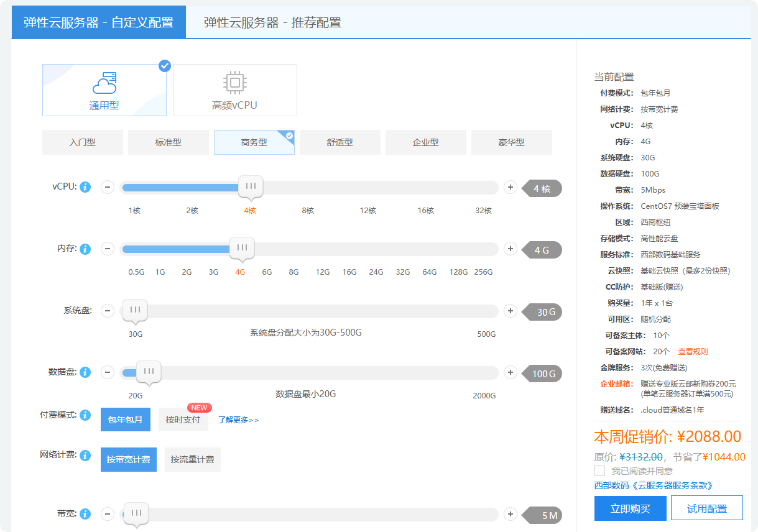Decrease 系统盘 with the minus button

[108, 311]
